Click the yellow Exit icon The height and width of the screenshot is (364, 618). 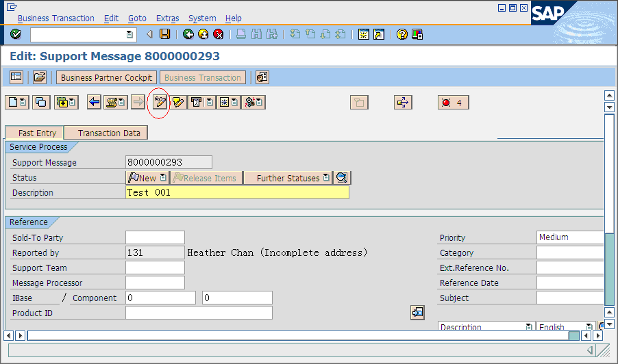coord(203,34)
